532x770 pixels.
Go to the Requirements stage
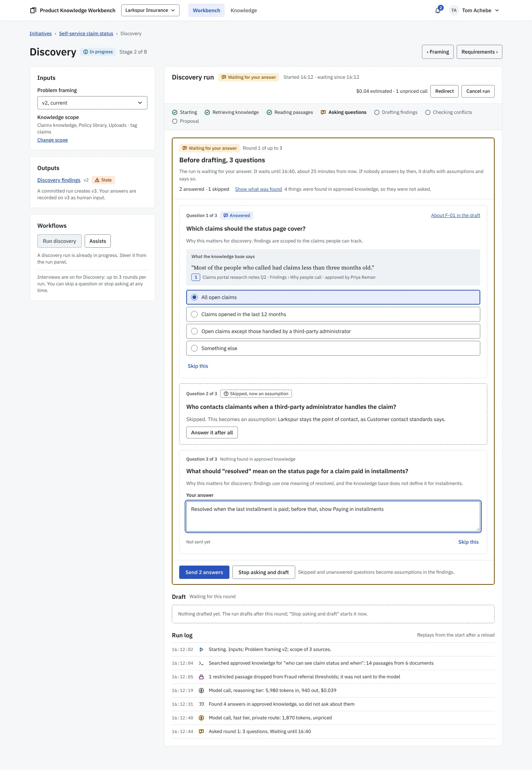(x=480, y=52)
